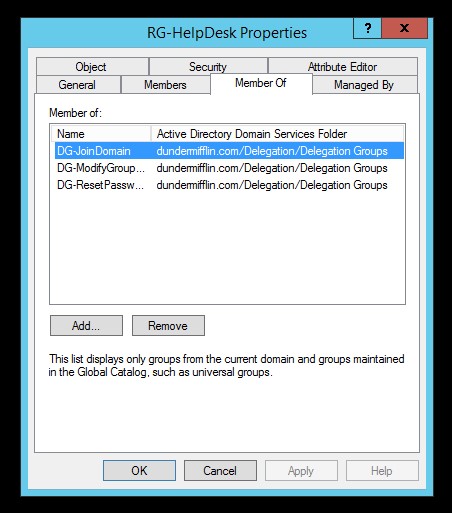
Task: Click the Add... button
Action: pyautogui.click(x=86, y=325)
